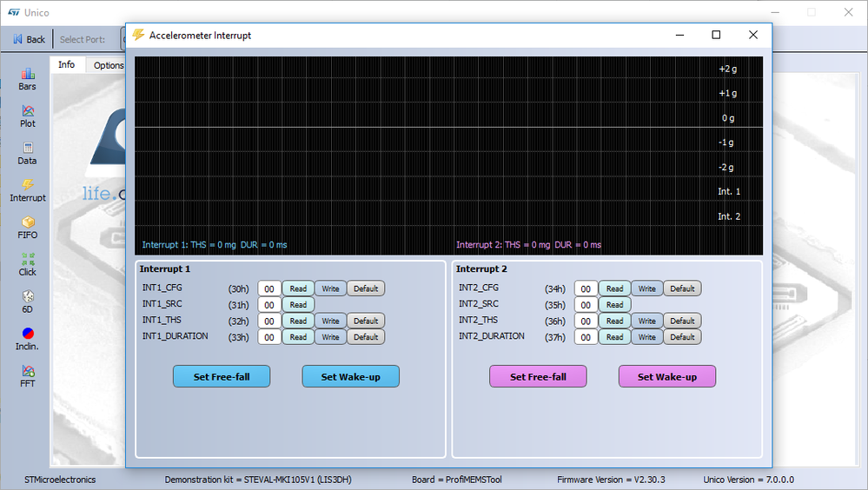Write the INT2_DURATION register
Screen dimensions: 868x490
tap(647, 336)
